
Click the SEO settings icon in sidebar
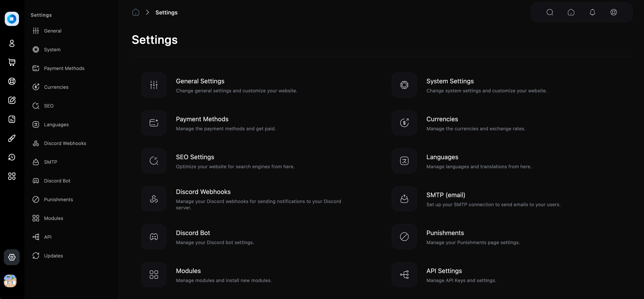[36, 106]
